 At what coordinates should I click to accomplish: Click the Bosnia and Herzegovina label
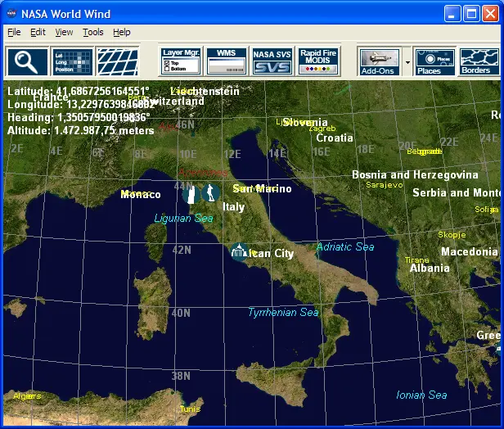tap(415, 174)
